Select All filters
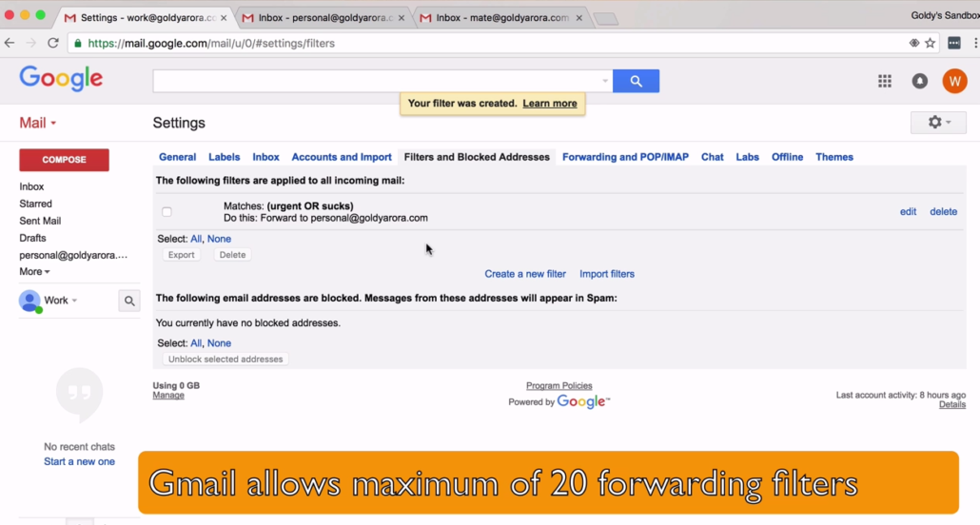 (x=196, y=239)
